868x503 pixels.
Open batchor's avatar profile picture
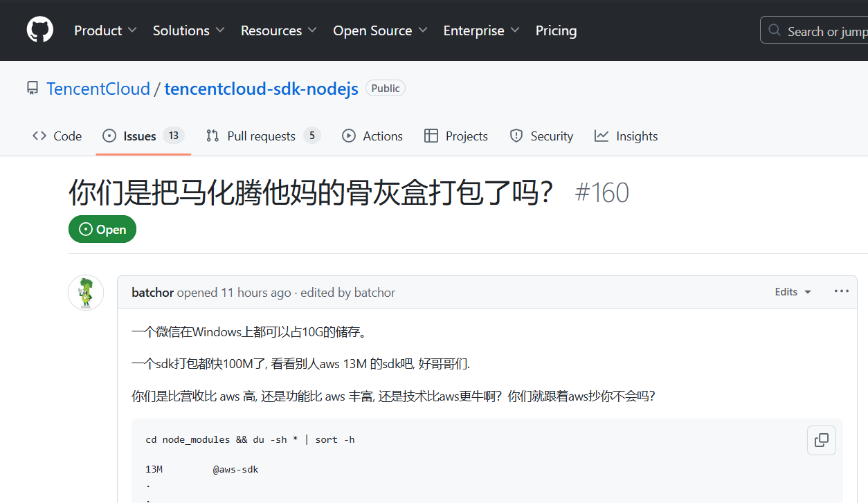[86, 293]
